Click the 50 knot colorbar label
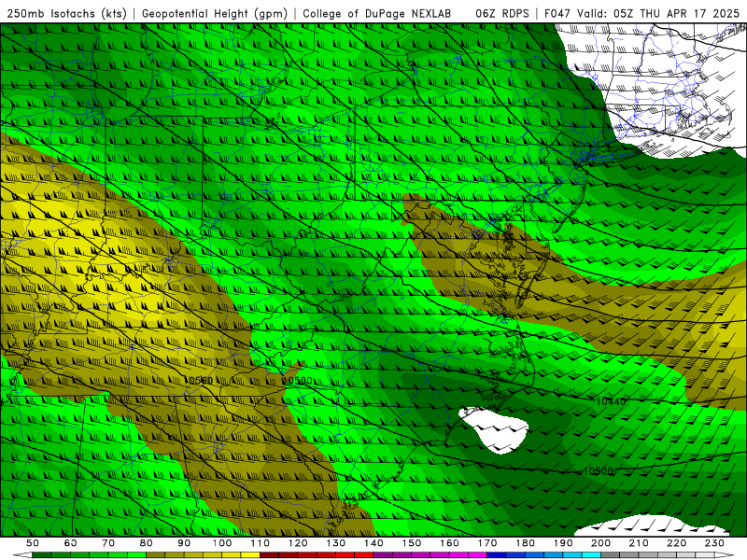The image size is (747, 560). click(33, 543)
